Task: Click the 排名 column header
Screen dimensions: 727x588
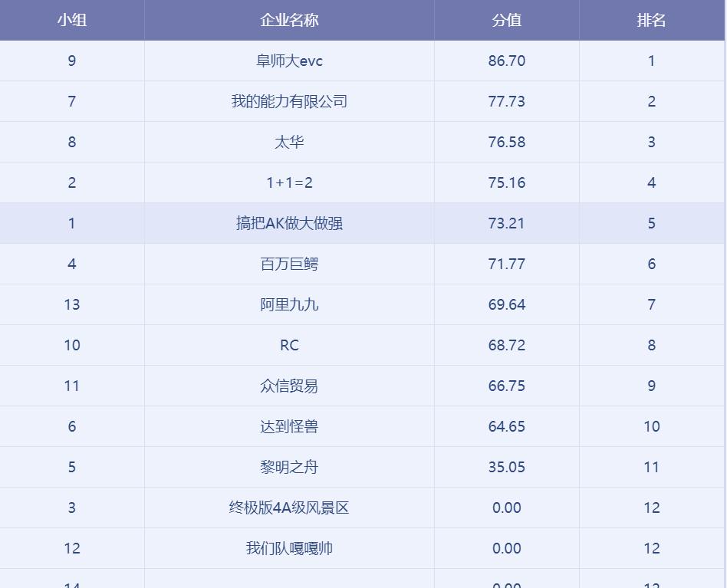Action: click(651, 20)
